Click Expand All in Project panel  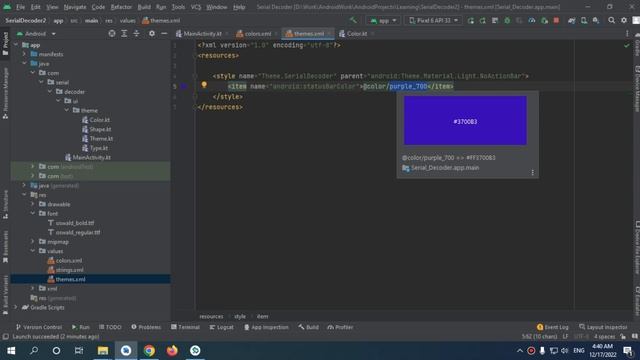coord(124,33)
